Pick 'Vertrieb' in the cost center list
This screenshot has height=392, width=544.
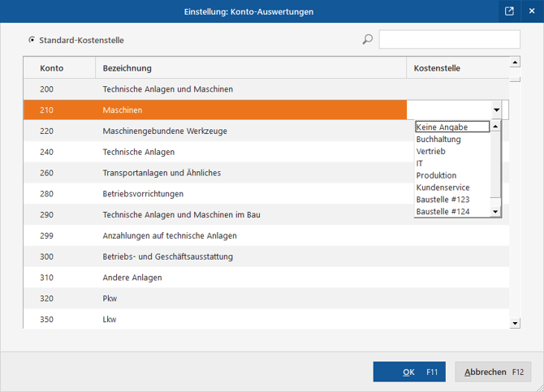click(430, 152)
